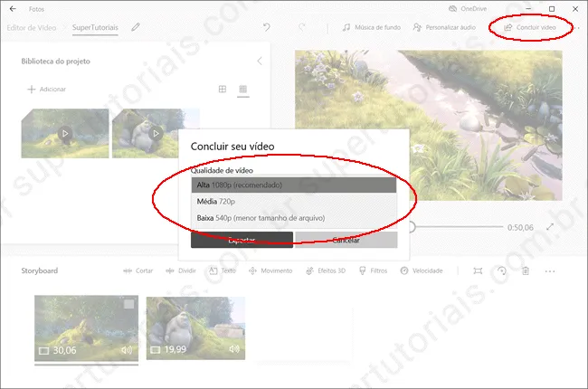
Task: Add media with Adicionar
Action: coord(47,90)
